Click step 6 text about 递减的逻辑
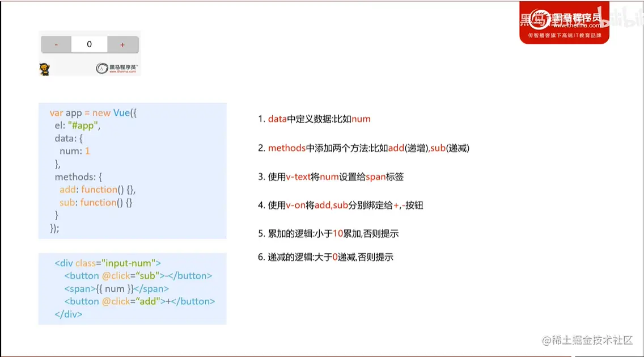Image resolution: width=644 pixels, height=357 pixels. 326,257
